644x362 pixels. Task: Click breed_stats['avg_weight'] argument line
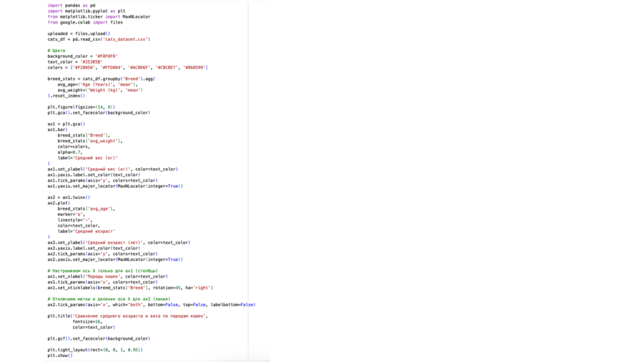(x=90, y=141)
